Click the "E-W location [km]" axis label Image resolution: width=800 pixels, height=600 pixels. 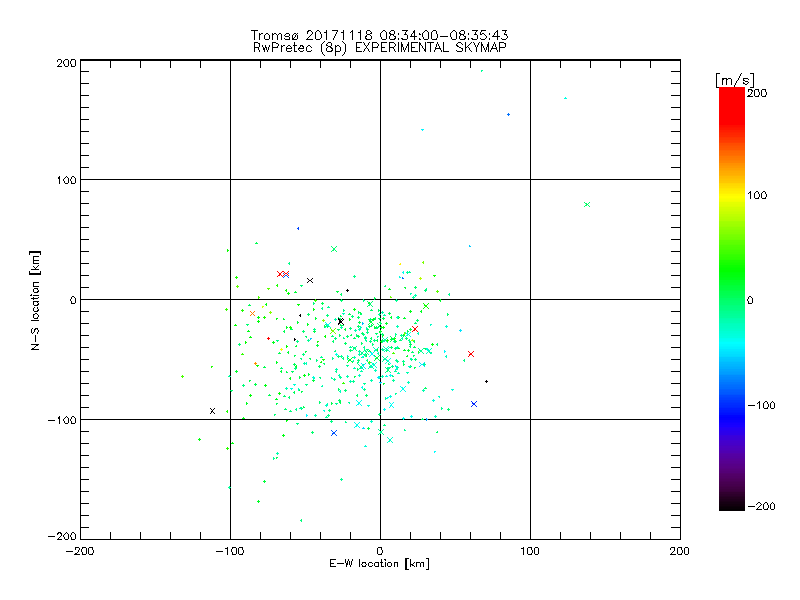[380, 564]
